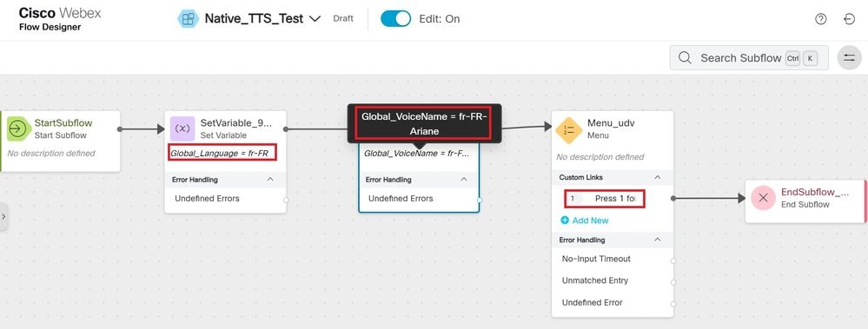Collapse Error Handling in the selected Global_VoiceName node
The width and height of the screenshot is (868, 329).
coord(464,180)
